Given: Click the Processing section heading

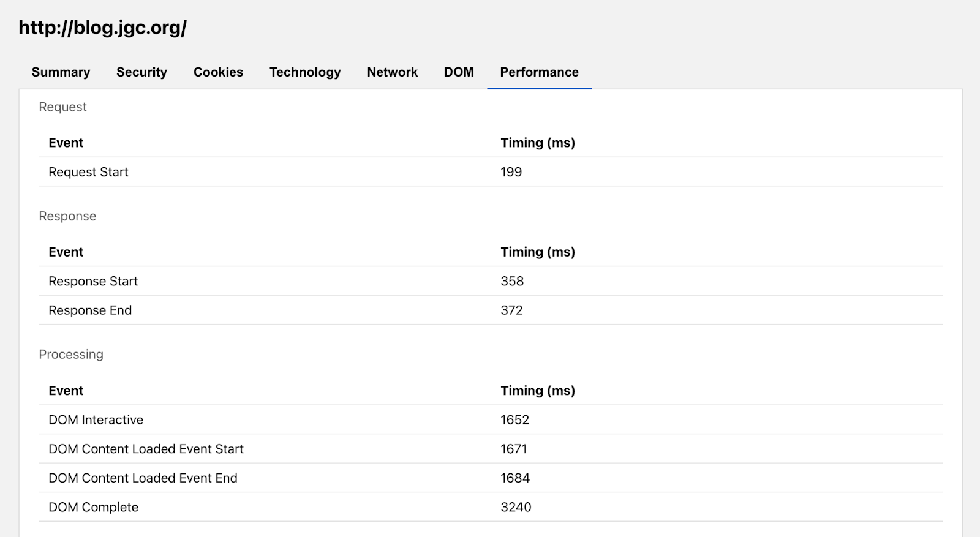Looking at the screenshot, I should pyautogui.click(x=71, y=355).
